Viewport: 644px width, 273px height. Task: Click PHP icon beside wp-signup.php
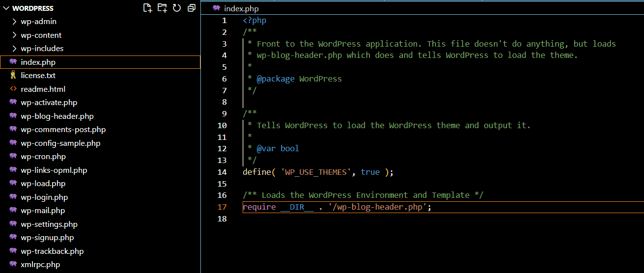[13, 238]
